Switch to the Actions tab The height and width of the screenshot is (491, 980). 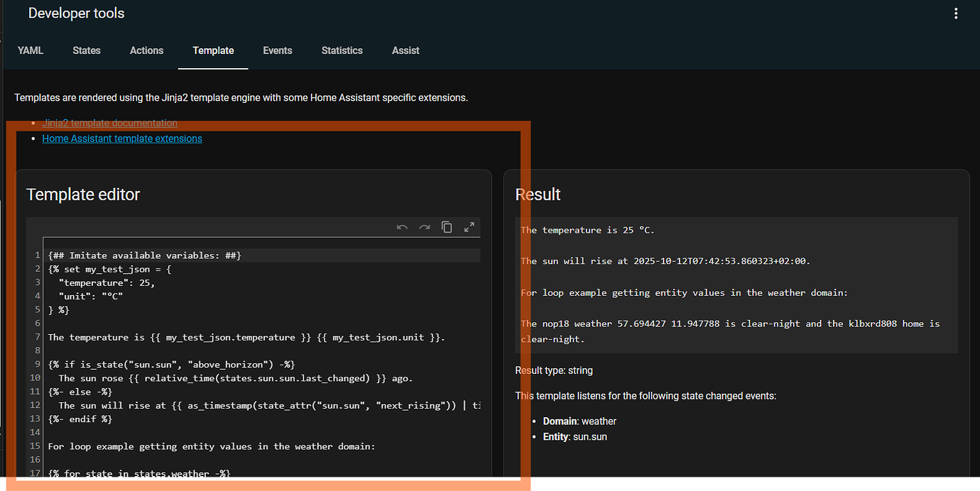146,50
